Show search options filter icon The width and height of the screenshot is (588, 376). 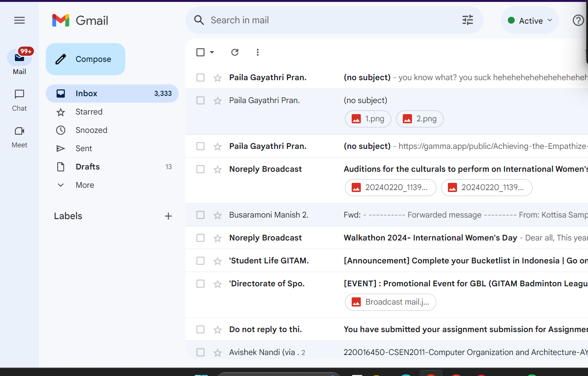coord(468,20)
